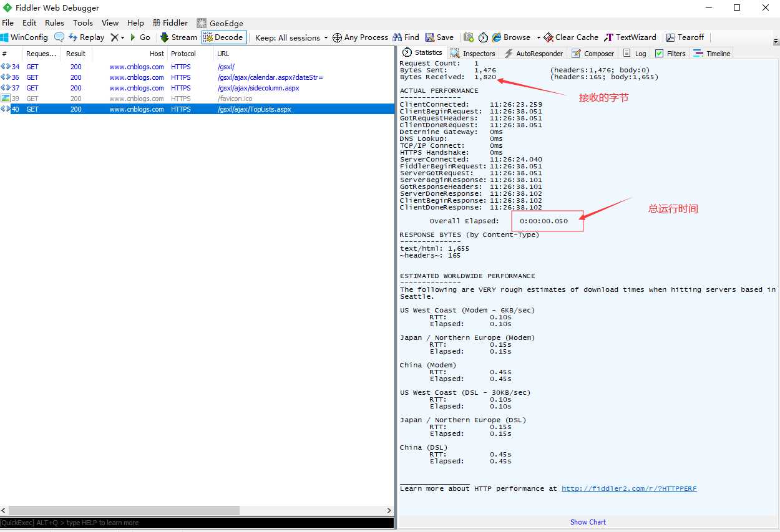The image size is (780, 532).
Task: Click the WinConfig toolbar button
Action: coord(24,37)
